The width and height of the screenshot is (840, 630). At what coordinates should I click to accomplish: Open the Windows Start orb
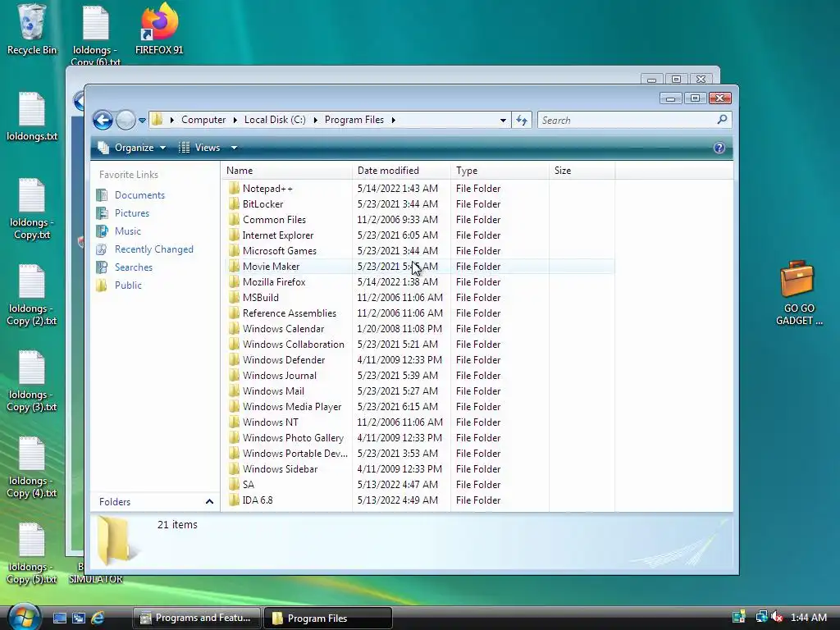tap(24, 617)
